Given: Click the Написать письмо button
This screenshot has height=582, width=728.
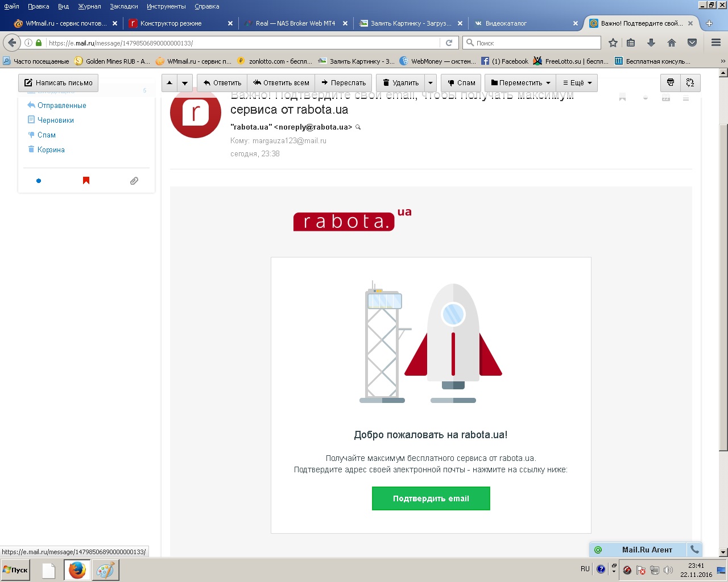Looking at the screenshot, I should pos(59,82).
